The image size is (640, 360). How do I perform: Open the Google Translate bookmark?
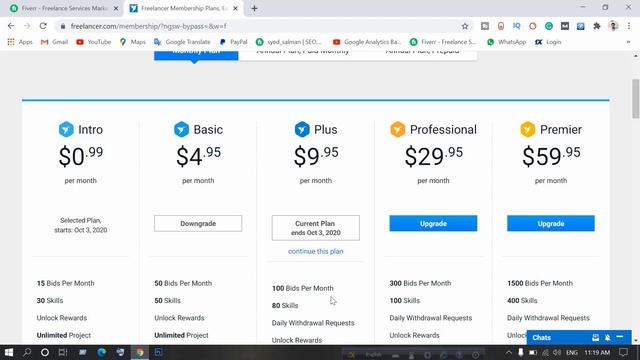(x=182, y=42)
